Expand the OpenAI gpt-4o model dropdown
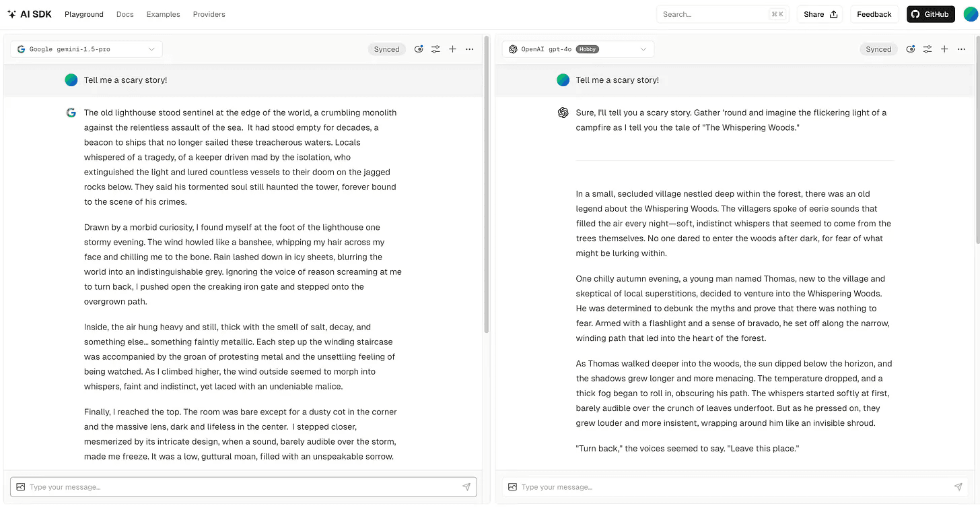This screenshot has height=508, width=980. point(577,49)
